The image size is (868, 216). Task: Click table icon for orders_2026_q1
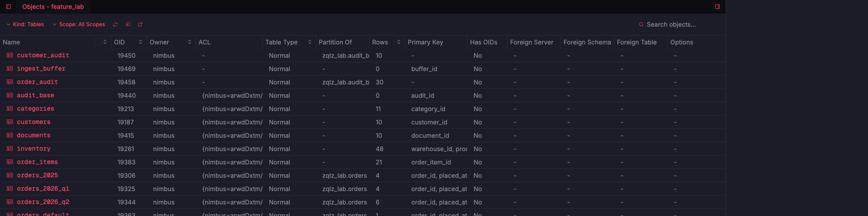10,189
